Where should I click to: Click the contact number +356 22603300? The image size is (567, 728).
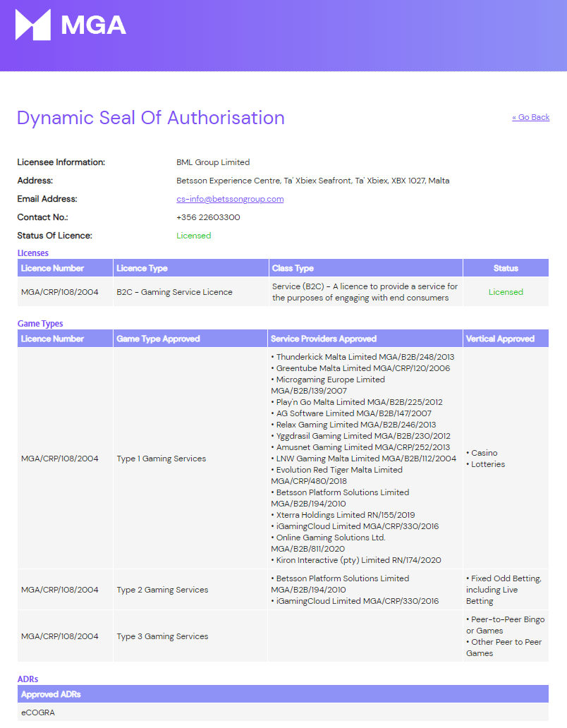(x=208, y=217)
